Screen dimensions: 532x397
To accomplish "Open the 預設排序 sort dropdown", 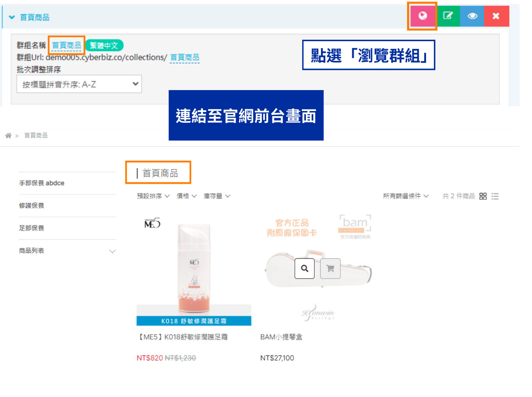I will (153, 196).
